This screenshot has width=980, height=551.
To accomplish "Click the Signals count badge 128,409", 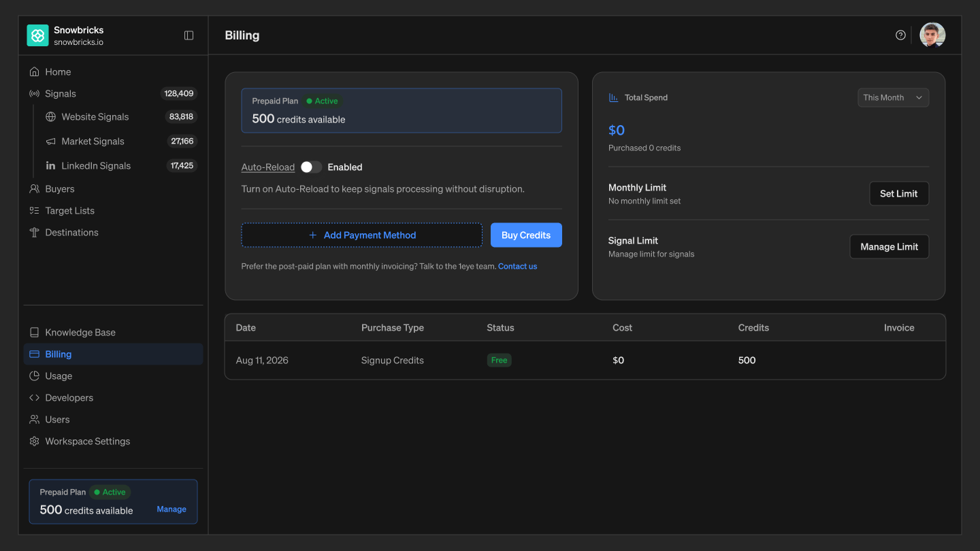I will coord(179,94).
